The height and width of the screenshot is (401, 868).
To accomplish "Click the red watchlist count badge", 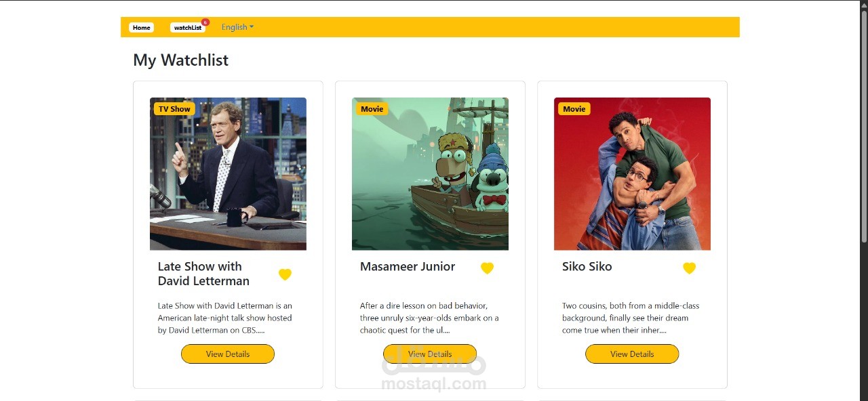I will tap(205, 22).
